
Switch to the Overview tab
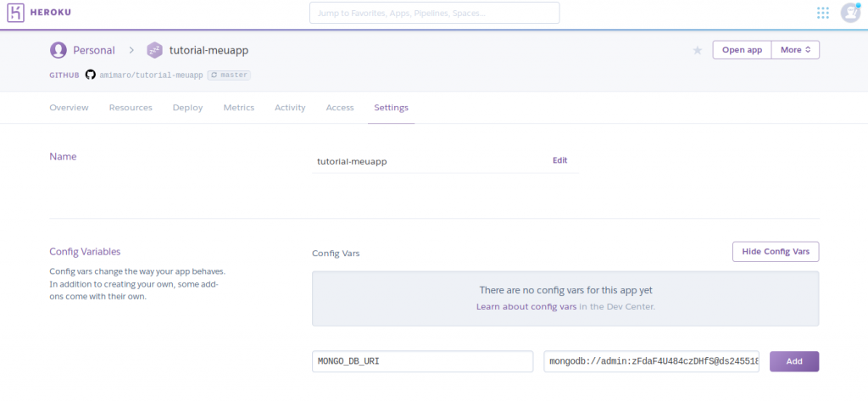pos(69,108)
